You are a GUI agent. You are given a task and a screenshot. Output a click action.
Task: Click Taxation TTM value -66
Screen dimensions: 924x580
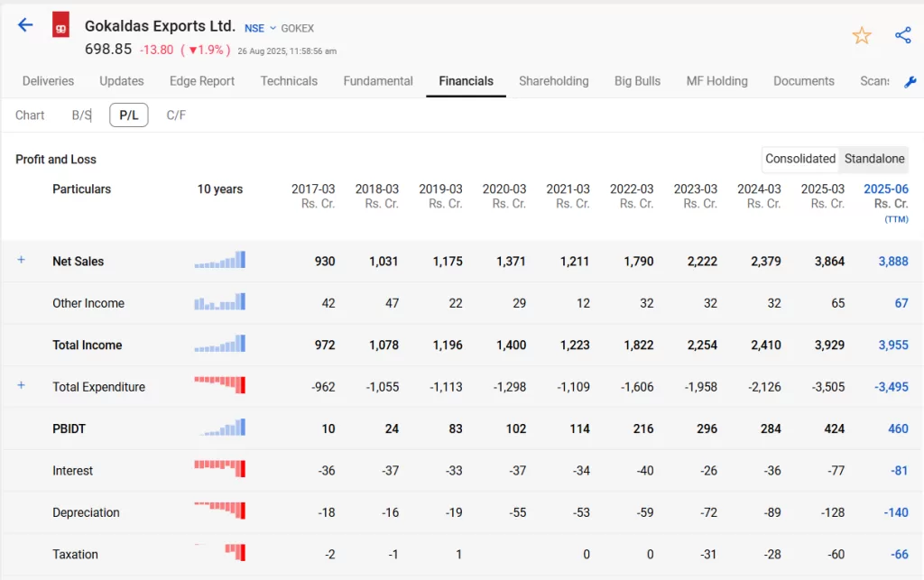tap(900, 554)
